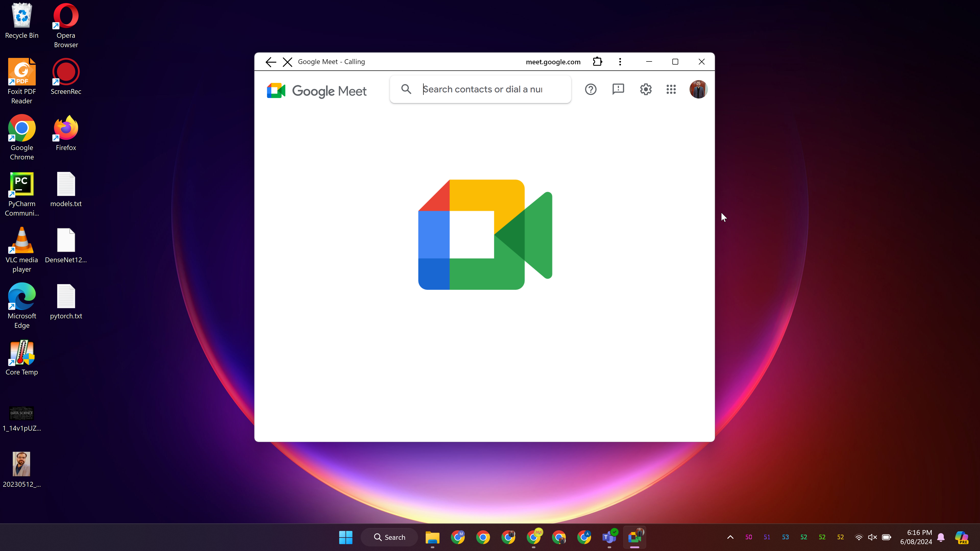This screenshot has width=980, height=551.
Task: Click the taskbar Search box
Action: click(389, 537)
